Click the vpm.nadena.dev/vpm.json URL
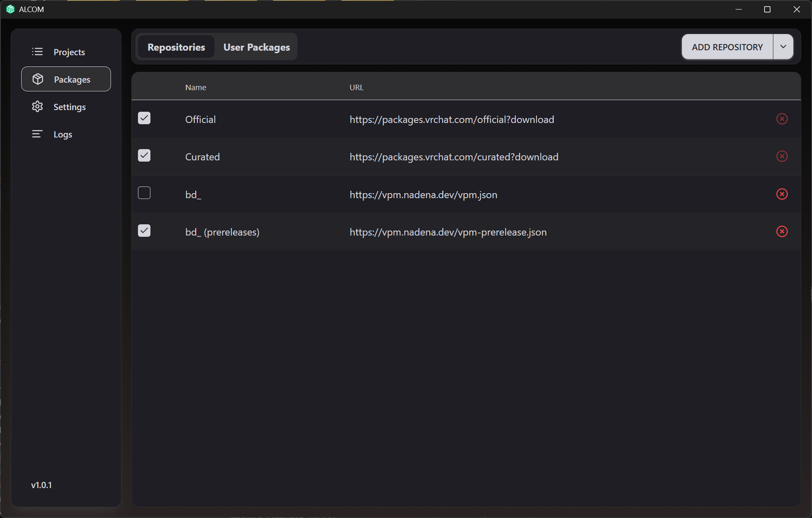 tap(423, 194)
